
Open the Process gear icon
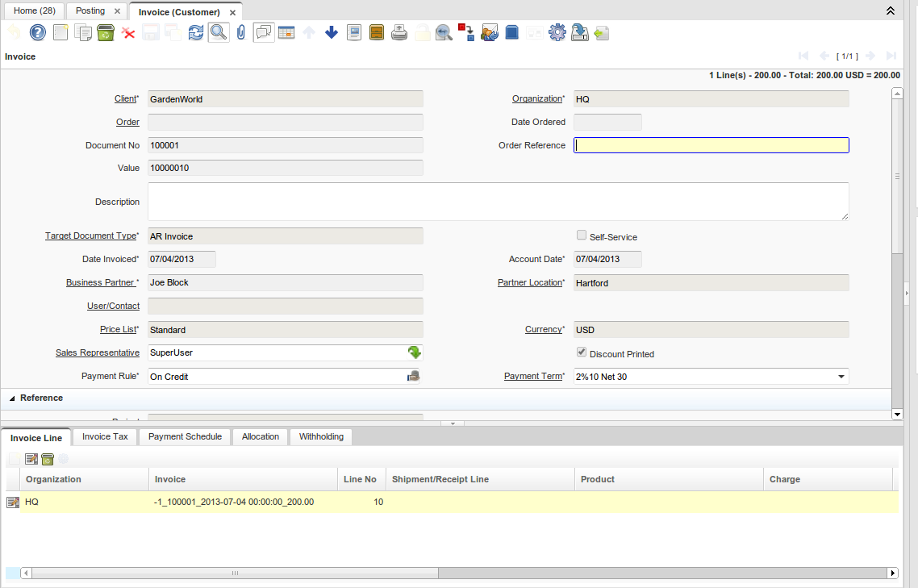tap(557, 32)
